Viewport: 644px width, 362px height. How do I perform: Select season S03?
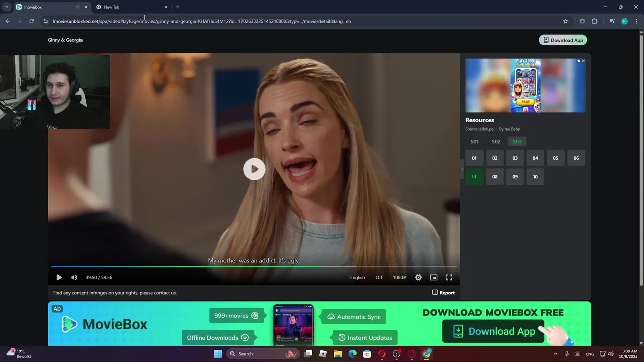pyautogui.click(x=517, y=142)
